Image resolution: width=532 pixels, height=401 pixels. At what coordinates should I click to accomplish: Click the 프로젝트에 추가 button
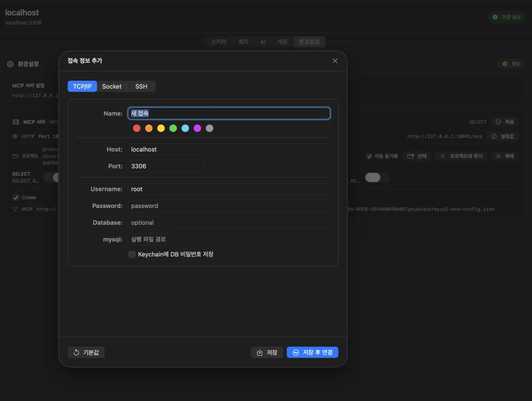point(461,156)
